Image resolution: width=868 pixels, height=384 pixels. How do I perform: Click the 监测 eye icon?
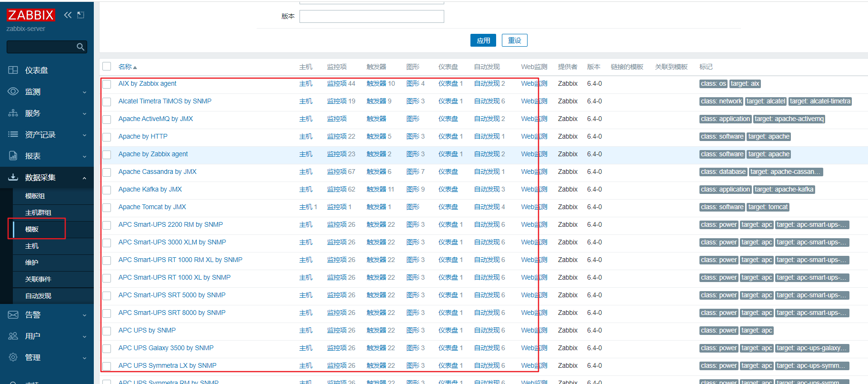[x=13, y=91]
